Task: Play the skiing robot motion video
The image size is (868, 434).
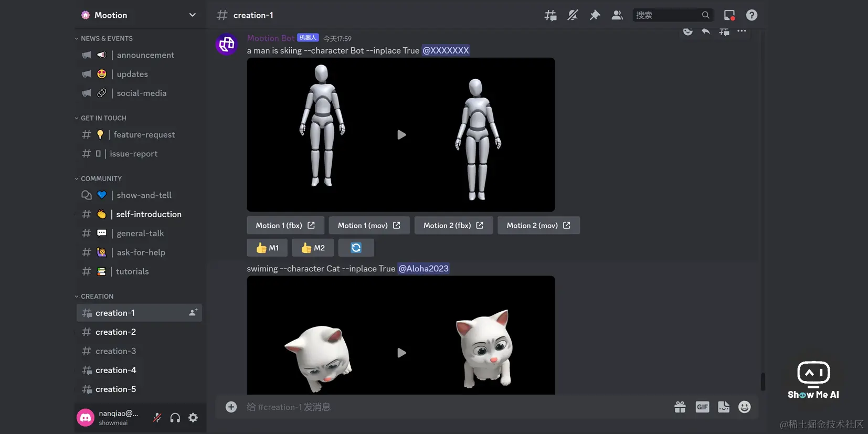Action: [401, 135]
